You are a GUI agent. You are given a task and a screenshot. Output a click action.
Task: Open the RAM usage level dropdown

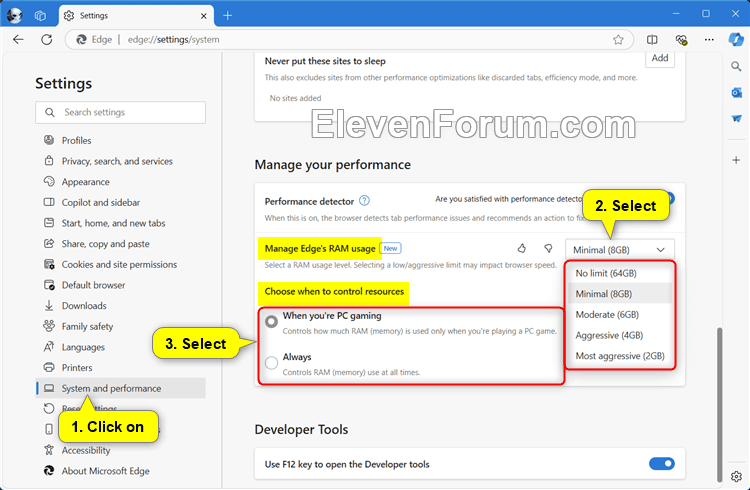click(619, 250)
